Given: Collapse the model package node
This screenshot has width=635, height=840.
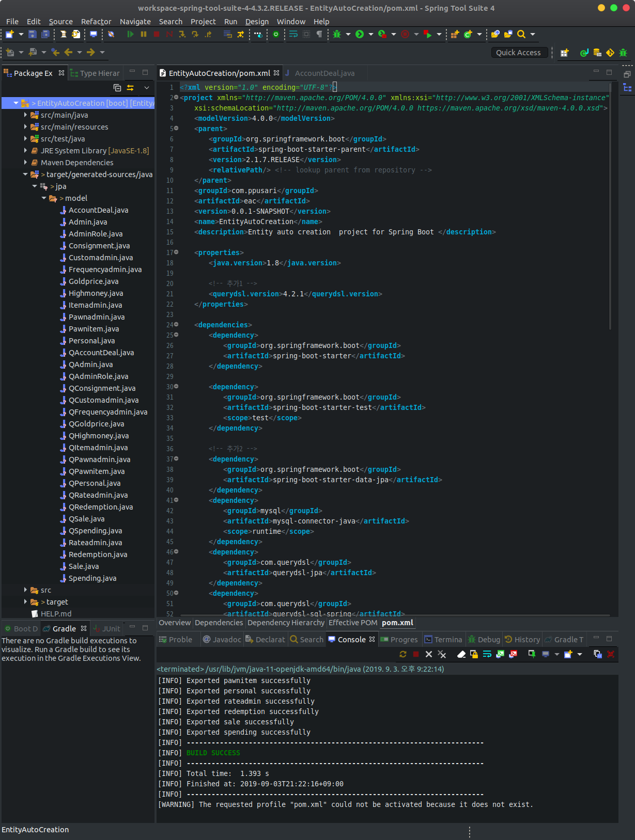Looking at the screenshot, I should coord(44,198).
